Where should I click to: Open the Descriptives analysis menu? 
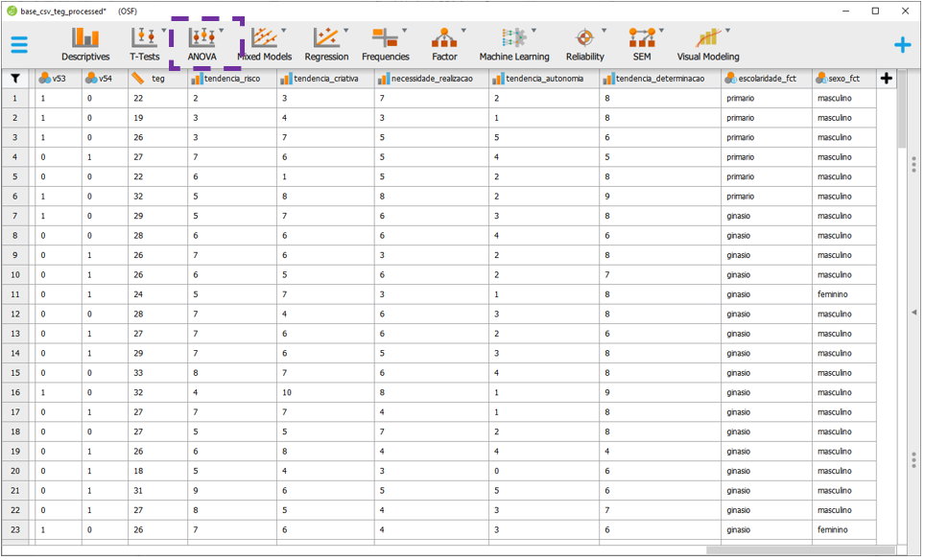tap(85, 44)
